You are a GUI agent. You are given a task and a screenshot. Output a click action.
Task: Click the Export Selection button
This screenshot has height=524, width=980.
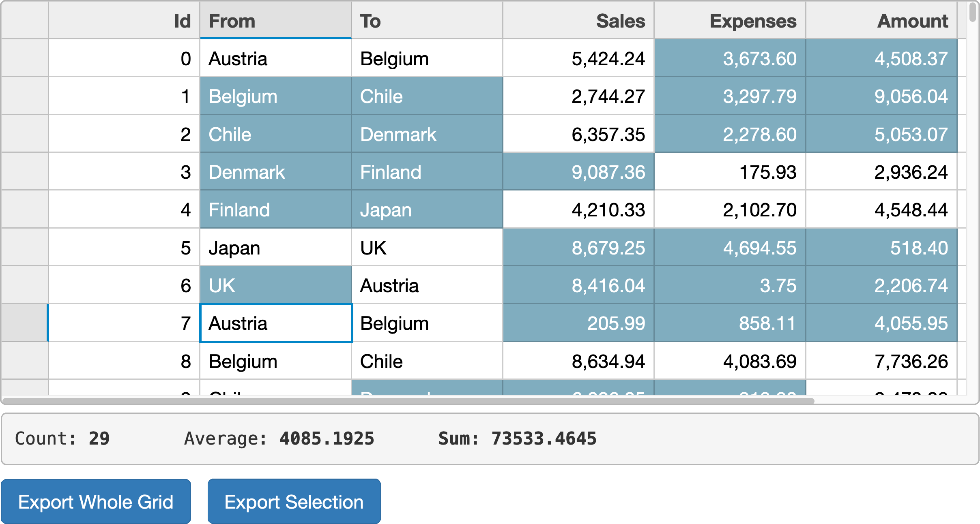(293, 501)
